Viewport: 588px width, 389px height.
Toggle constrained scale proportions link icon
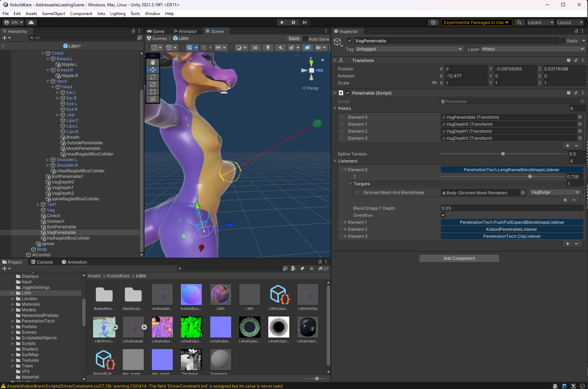pyautogui.click(x=434, y=83)
